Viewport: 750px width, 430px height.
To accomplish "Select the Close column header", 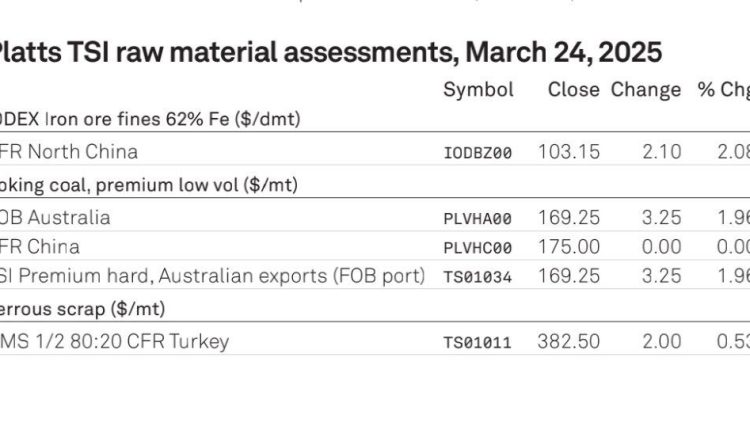I will (574, 90).
